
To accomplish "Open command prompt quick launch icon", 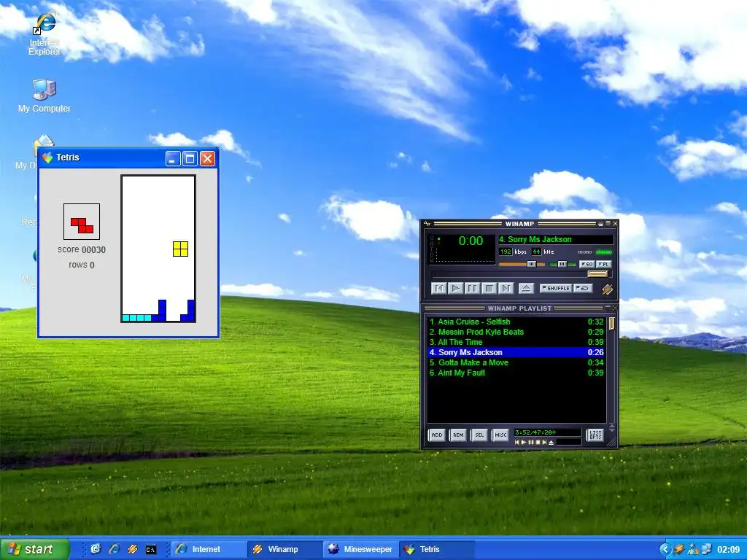I will tap(150, 550).
